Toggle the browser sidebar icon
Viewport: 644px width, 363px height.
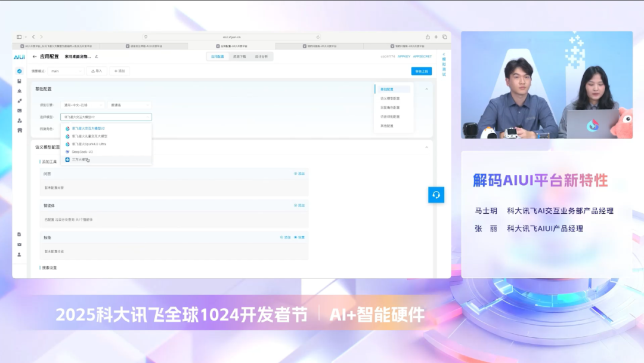19,37
